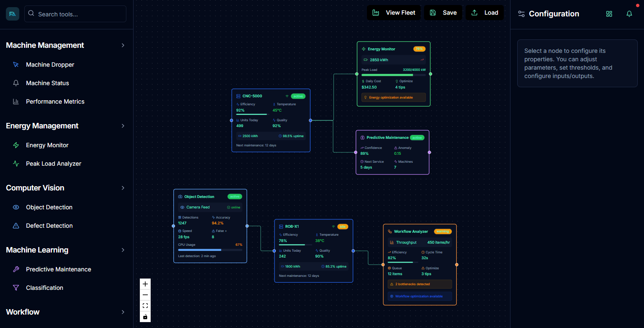Click Peak Load Analyzer pulse icon
The image size is (644, 328).
(16, 164)
